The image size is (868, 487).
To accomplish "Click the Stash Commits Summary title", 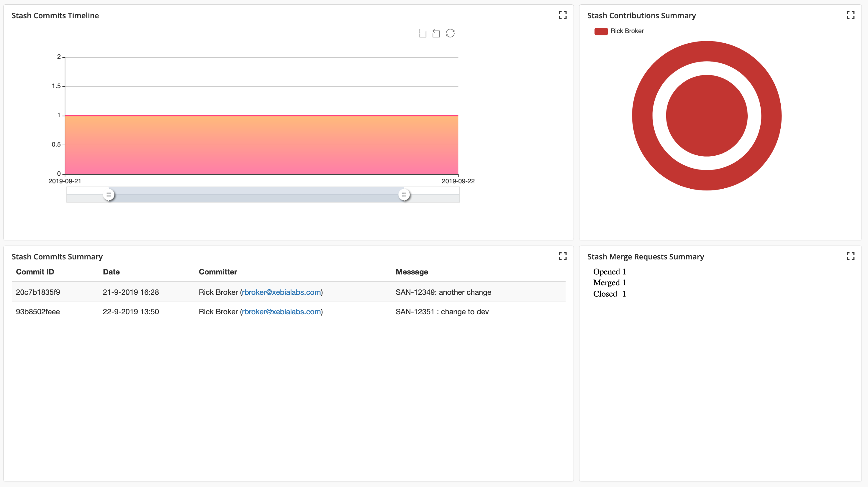I will [57, 257].
